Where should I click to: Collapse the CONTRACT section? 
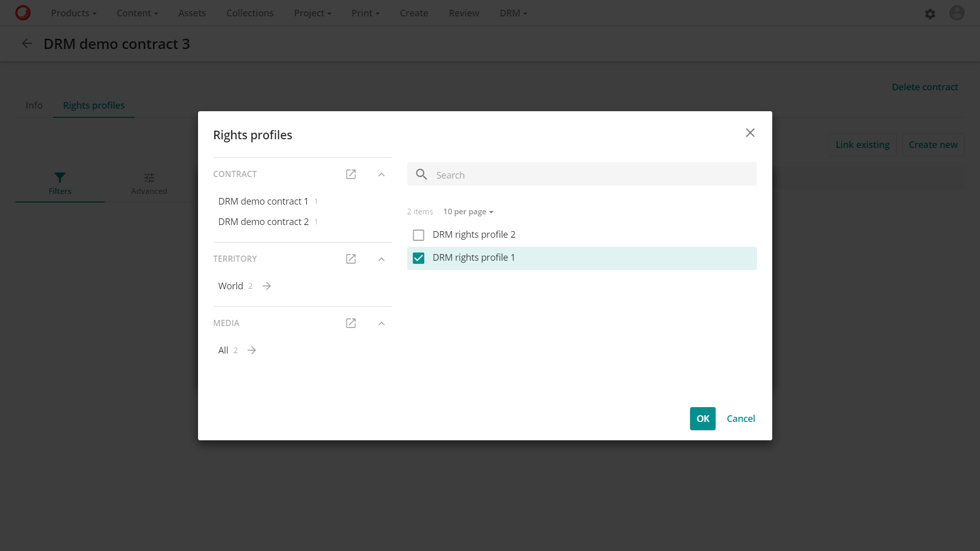click(x=381, y=174)
